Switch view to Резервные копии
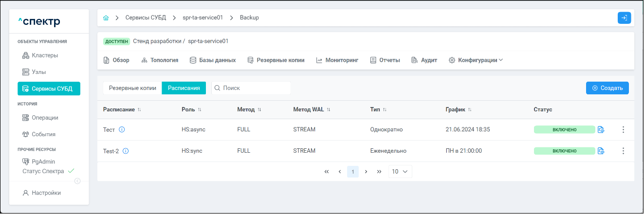Image resolution: width=644 pixels, height=214 pixels. coord(132,88)
